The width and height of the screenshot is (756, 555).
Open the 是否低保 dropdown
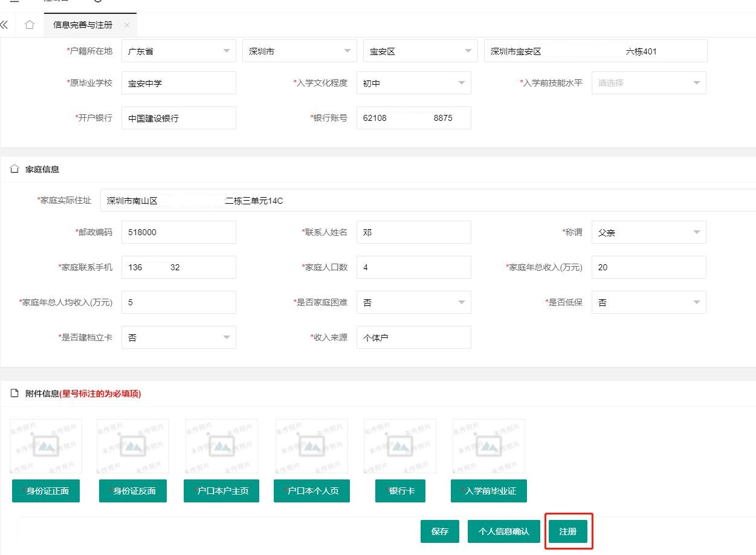click(649, 302)
